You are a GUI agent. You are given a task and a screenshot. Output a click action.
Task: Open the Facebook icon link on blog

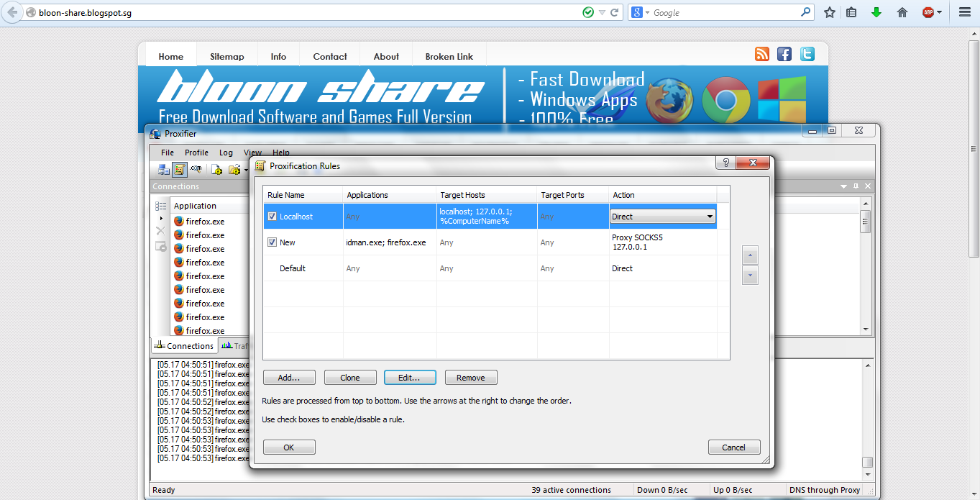click(784, 54)
